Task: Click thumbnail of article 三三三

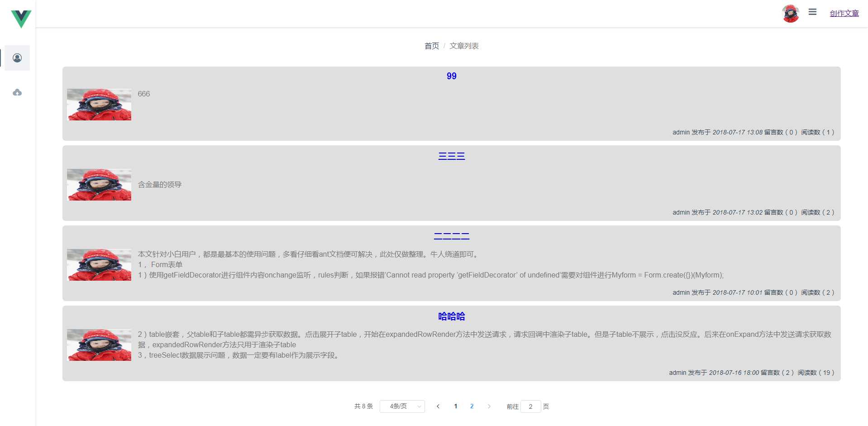Action: 99,185
